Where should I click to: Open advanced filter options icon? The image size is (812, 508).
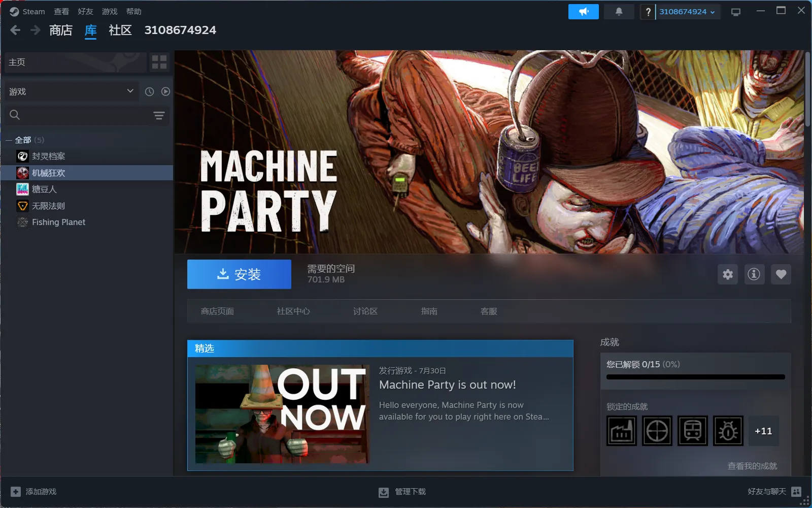pyautogui.click(x=159, y=115)
